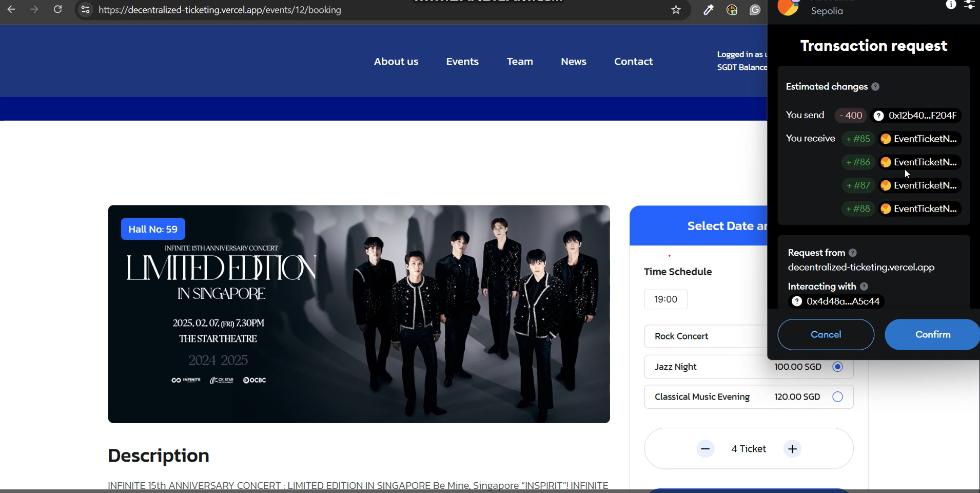Click the Sepolia network label
Screen dimensions: 980x493
click(x=827, y=11)
